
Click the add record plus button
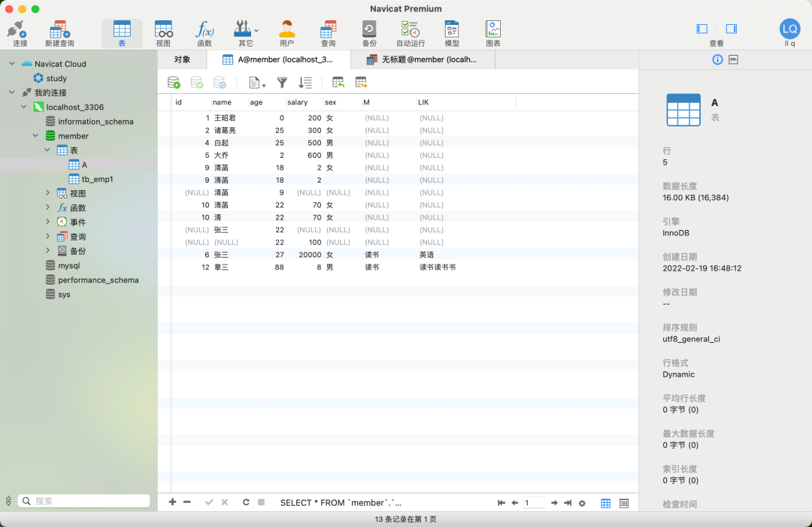pos(172,502)
